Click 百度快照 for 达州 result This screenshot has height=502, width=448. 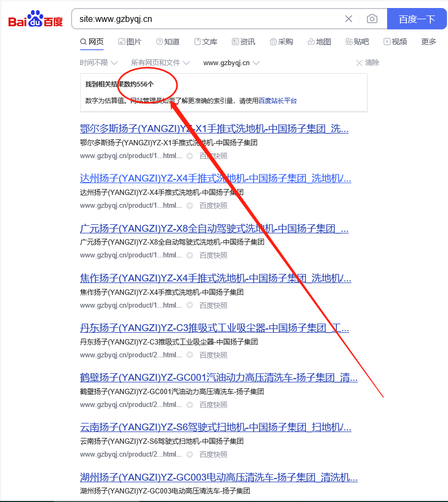[x=214, y=206]
